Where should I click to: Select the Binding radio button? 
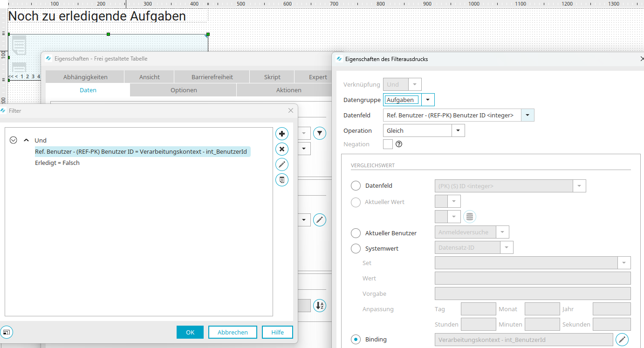pos(356,339)
